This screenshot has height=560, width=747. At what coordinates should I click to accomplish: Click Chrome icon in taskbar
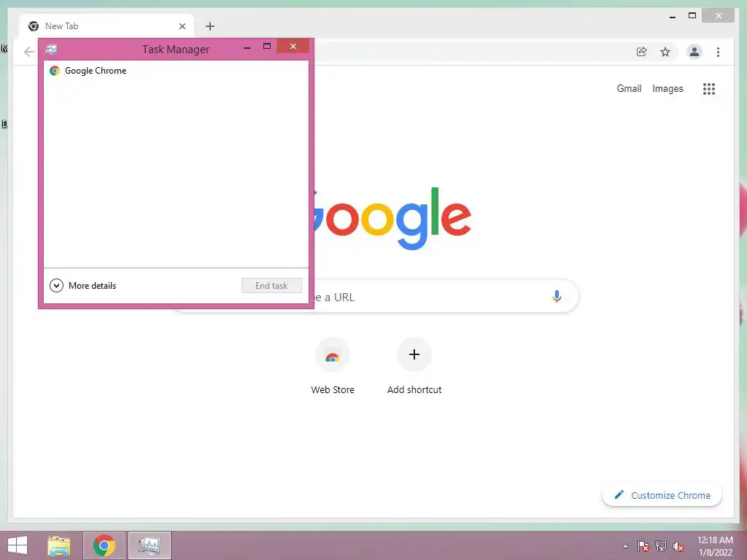(x=104, y=545)
